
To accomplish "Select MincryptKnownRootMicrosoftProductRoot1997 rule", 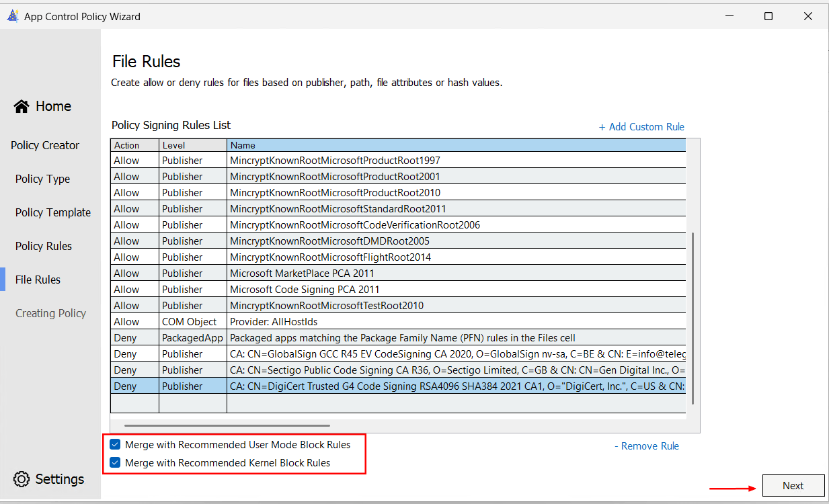I will pyautogui.click(x=398, y=161).
